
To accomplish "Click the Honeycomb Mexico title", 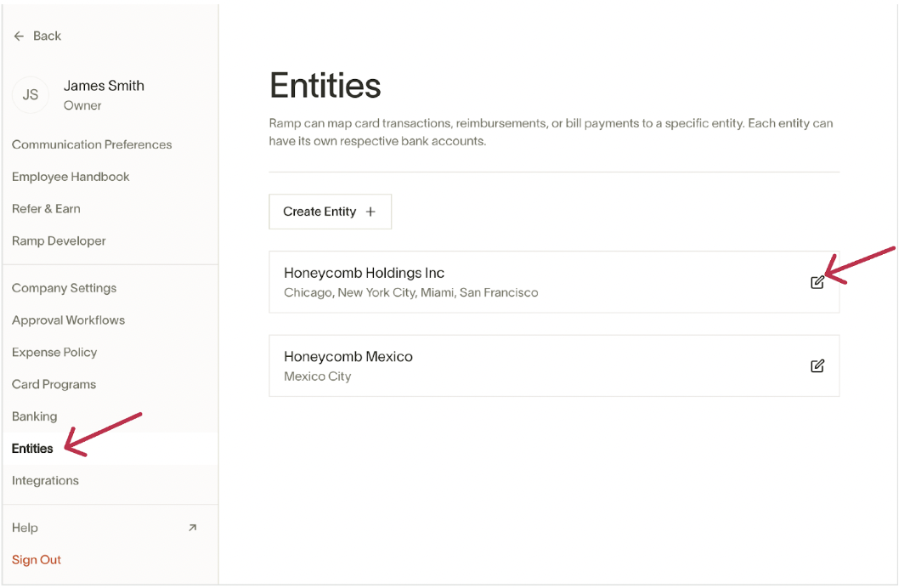I will [348, 357].
